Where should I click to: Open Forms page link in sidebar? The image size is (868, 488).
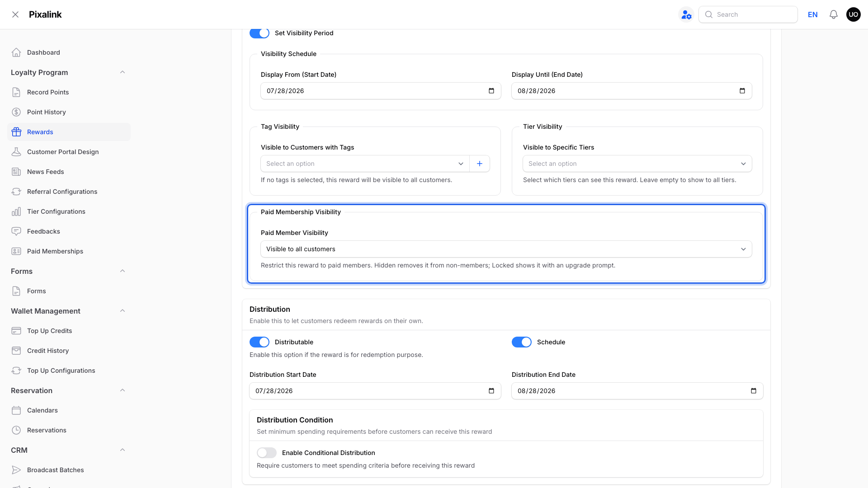69,291
